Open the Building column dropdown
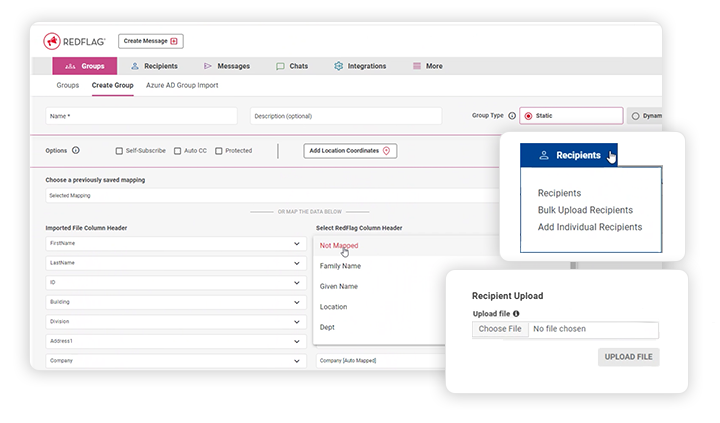720x423 pixels. coord(176,302)
